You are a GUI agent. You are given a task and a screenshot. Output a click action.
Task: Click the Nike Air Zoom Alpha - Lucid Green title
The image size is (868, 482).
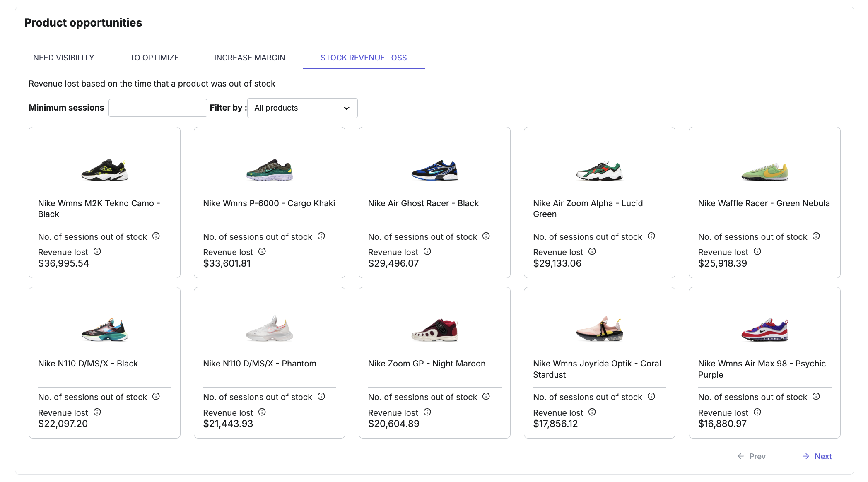pos(588,209)
